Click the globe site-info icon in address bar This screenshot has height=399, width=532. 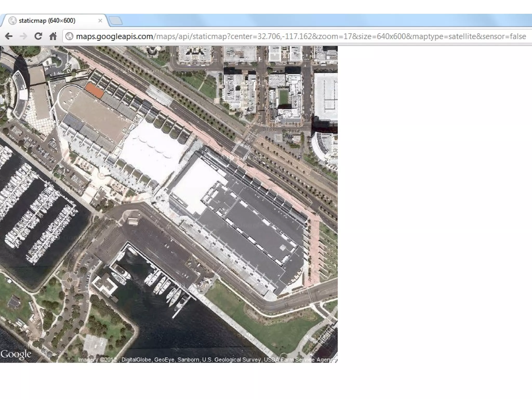(x=69, y=36)
